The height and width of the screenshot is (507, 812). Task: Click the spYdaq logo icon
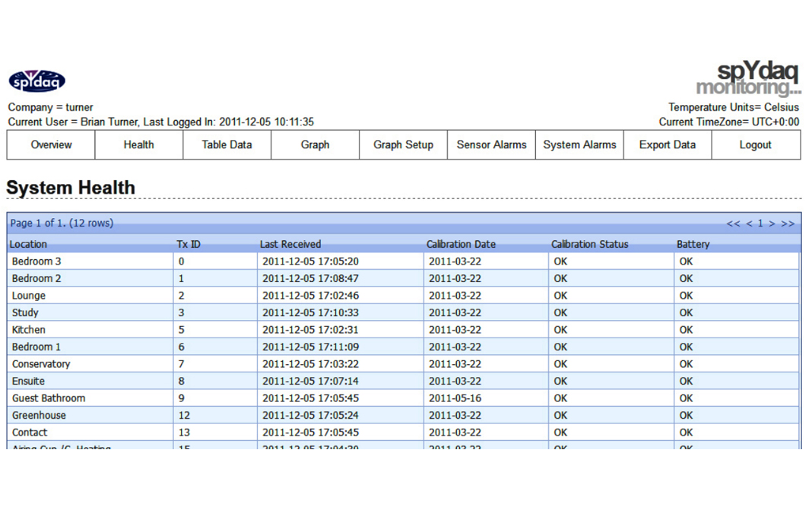click(x=36, y=81)
